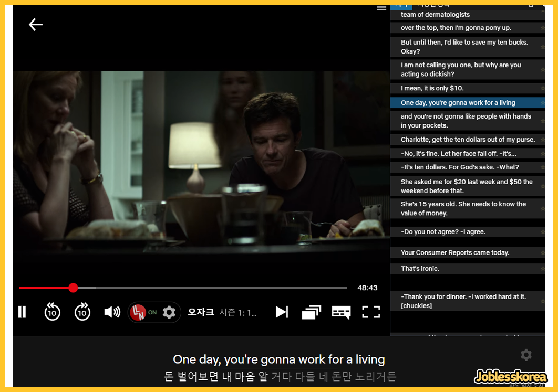Jump to "That's ironic." line

point(467,268)
